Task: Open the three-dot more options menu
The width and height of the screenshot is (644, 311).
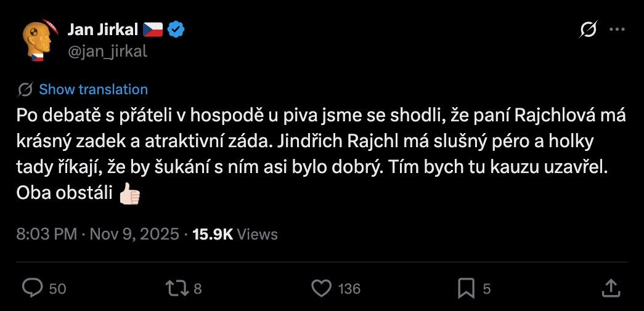Action: click(x=617, y=30)
